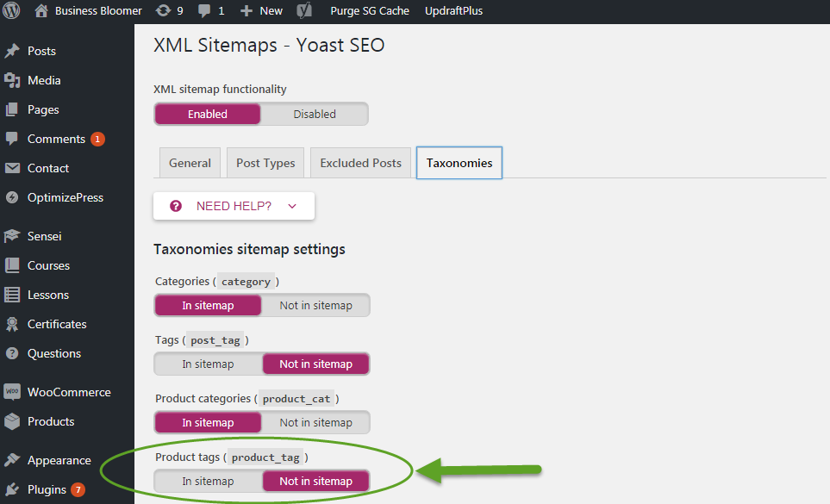Set Categories to Not in sitemap

pyautogui.click(x=315, y=305)
